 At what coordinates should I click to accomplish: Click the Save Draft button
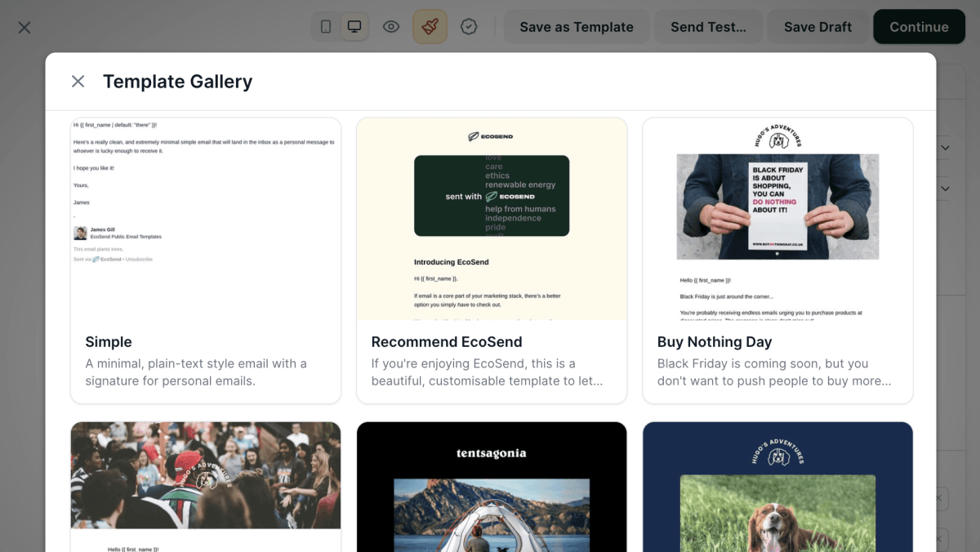[x=818, y=27]
